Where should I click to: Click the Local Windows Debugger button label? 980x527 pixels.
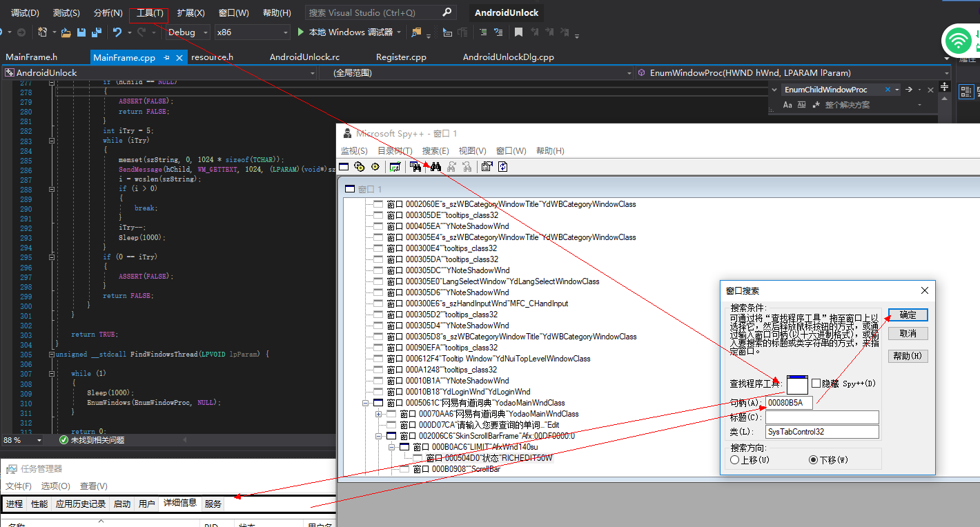(351, 32)
